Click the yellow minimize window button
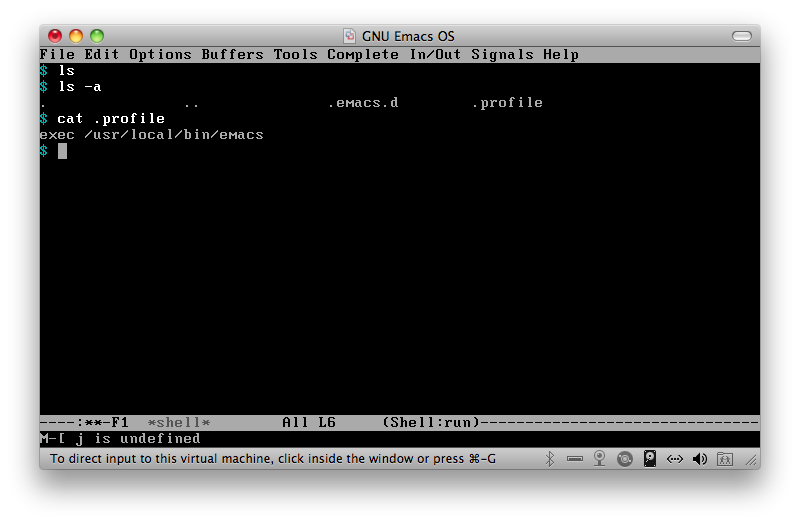This screenshot has height=524, width=800. click(76, 36)
